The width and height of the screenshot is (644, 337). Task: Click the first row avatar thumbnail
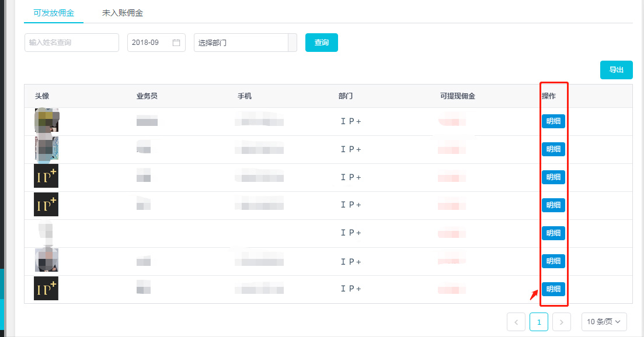tap(46, 121)
